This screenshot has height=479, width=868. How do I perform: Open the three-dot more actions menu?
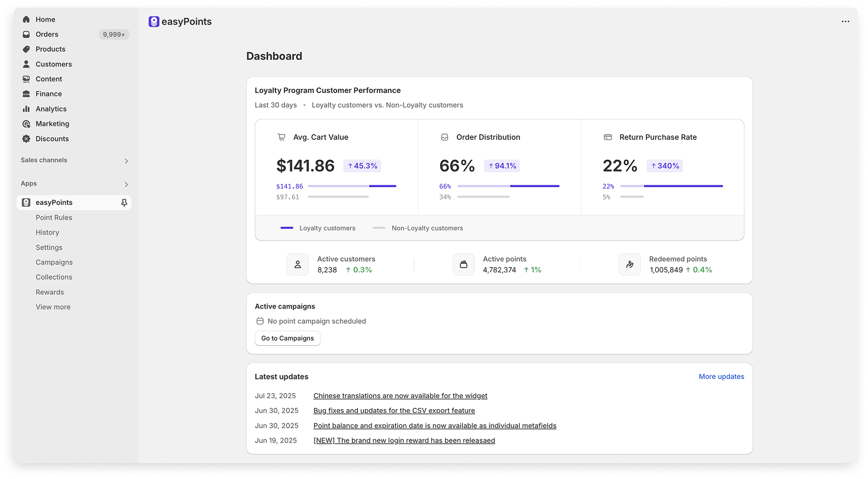click(x=845, y=21)
